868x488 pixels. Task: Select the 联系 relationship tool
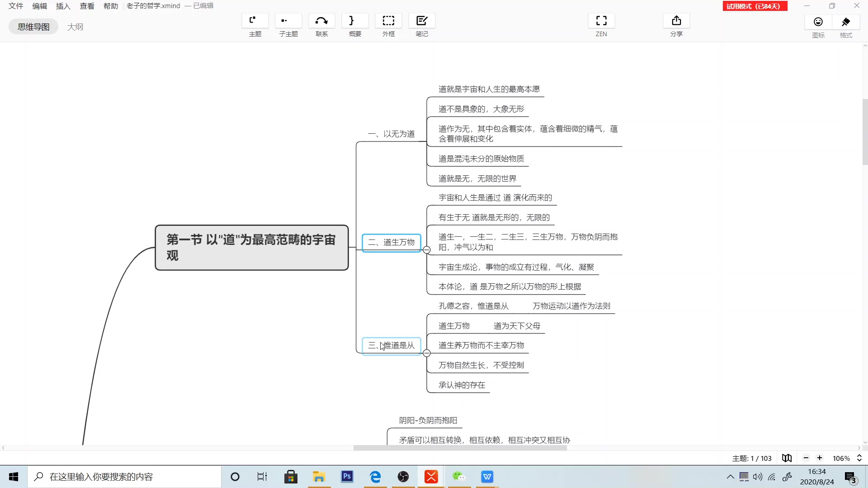321,21
